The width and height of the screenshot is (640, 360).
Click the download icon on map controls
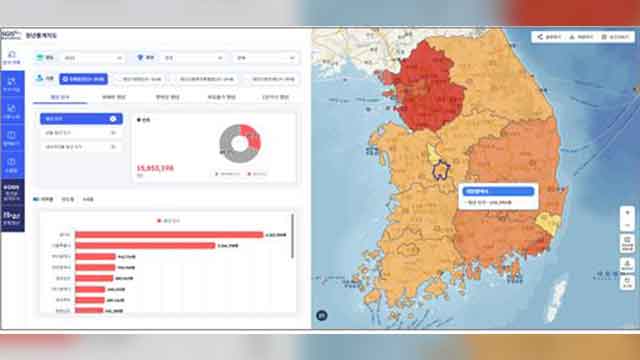coord(627,265)
